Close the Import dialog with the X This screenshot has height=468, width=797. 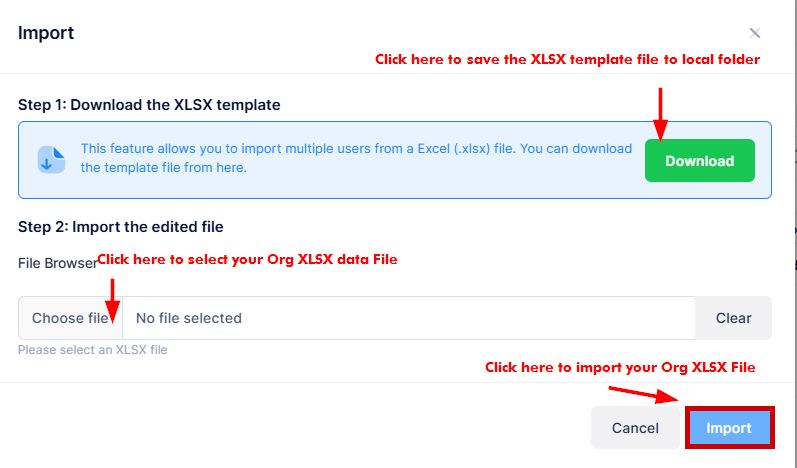[755, 34]
